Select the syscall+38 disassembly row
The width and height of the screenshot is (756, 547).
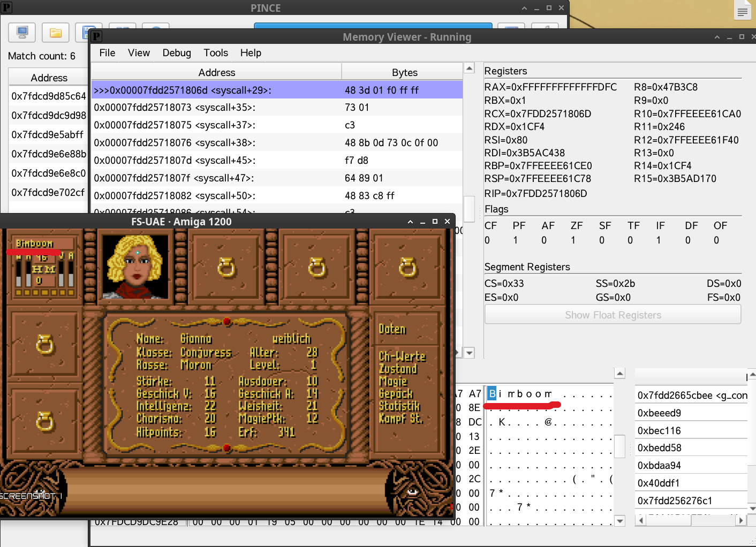point(277,143)
